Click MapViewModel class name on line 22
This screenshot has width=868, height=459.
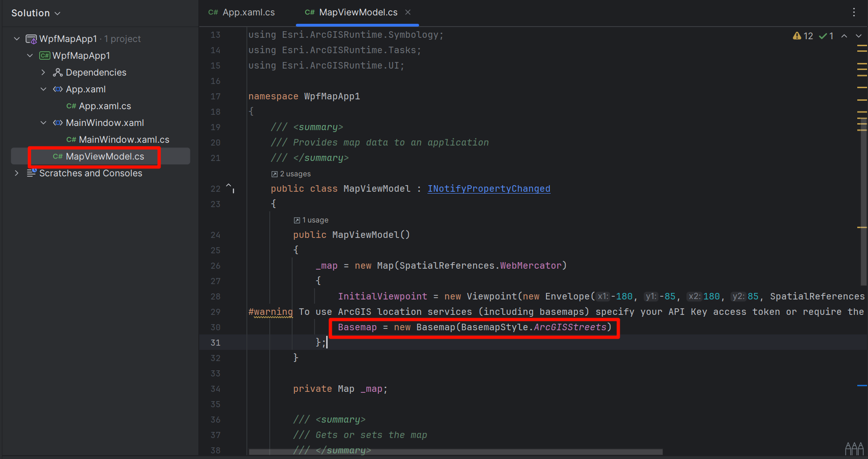pyautogui.click(x=377, y=188)
